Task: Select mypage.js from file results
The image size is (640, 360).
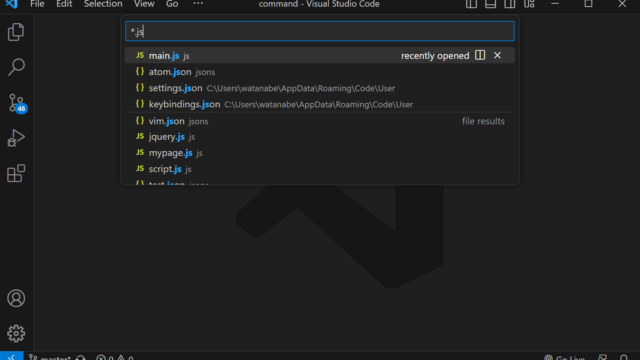Action: point(320,153)
